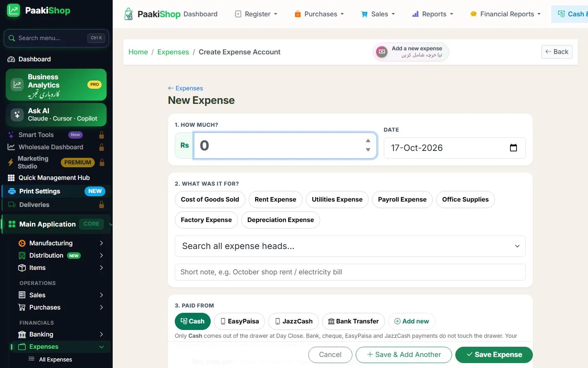Click the Print Settings printer icon
Screen dimensions: 588x368
[12, 191]
